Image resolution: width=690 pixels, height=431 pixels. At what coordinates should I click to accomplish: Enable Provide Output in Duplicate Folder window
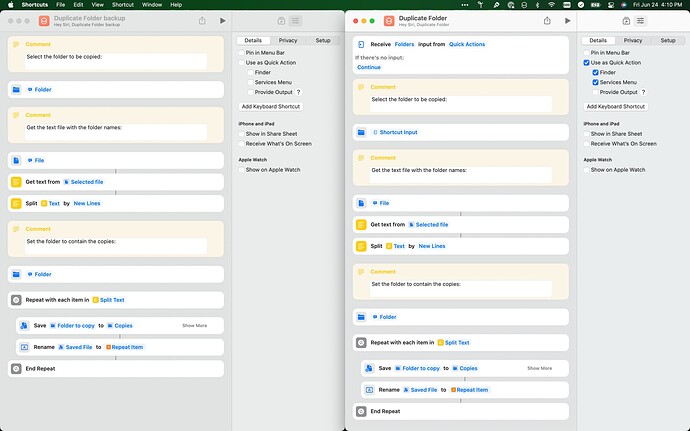[595, 92]
